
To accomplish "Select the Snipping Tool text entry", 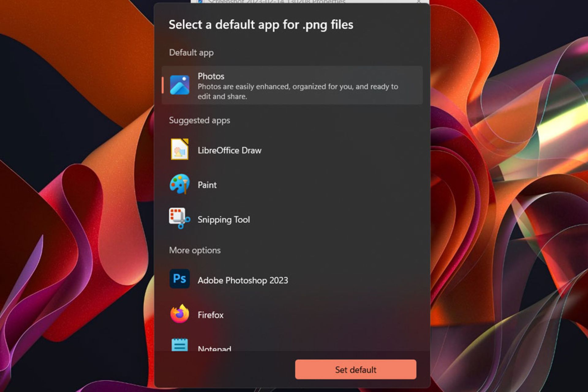I will tap(224, 220).
